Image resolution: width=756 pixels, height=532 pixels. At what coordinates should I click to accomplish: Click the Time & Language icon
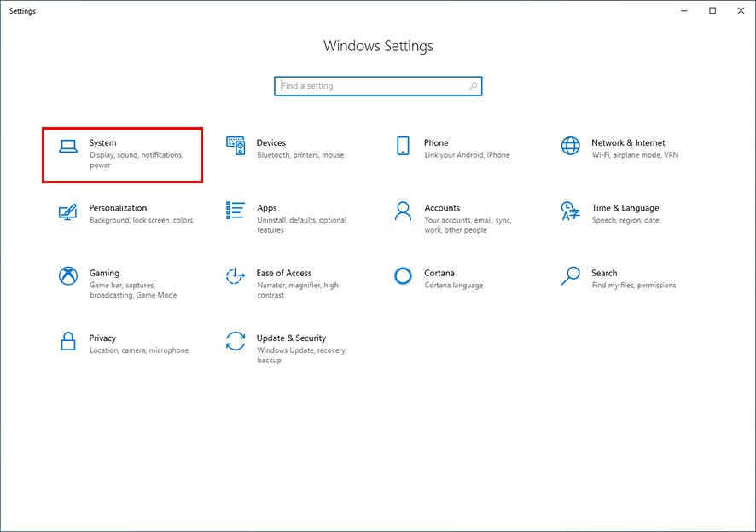pyautogui.click(x=570, y=211)
